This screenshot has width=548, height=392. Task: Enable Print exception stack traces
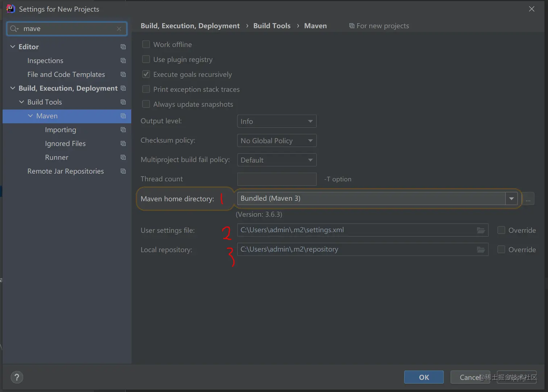pos(146,89)
